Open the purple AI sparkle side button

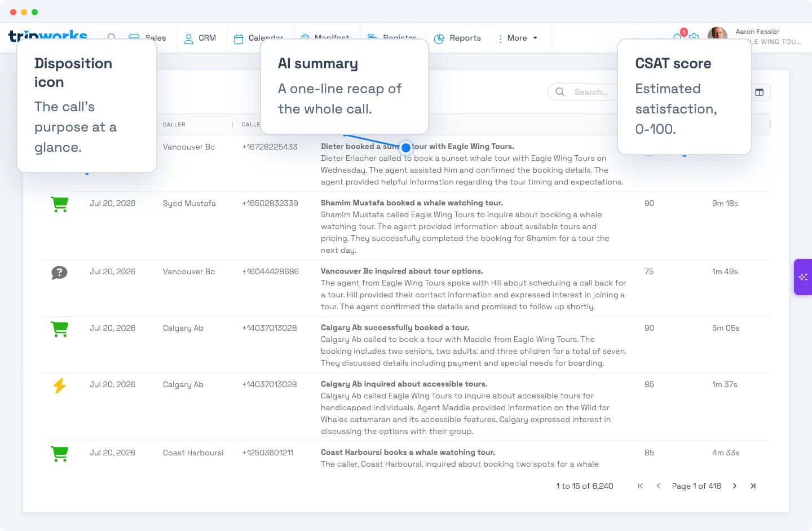tap(803, 277)
